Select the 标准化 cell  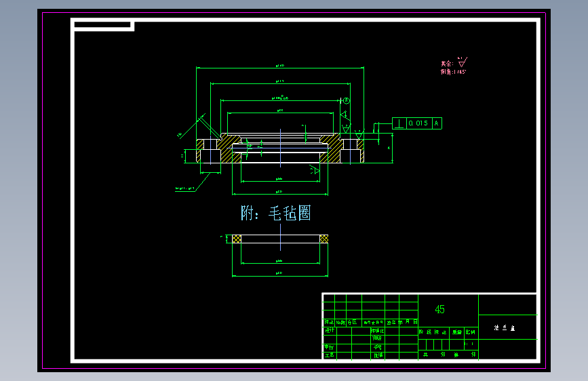[x=378, y=331]
